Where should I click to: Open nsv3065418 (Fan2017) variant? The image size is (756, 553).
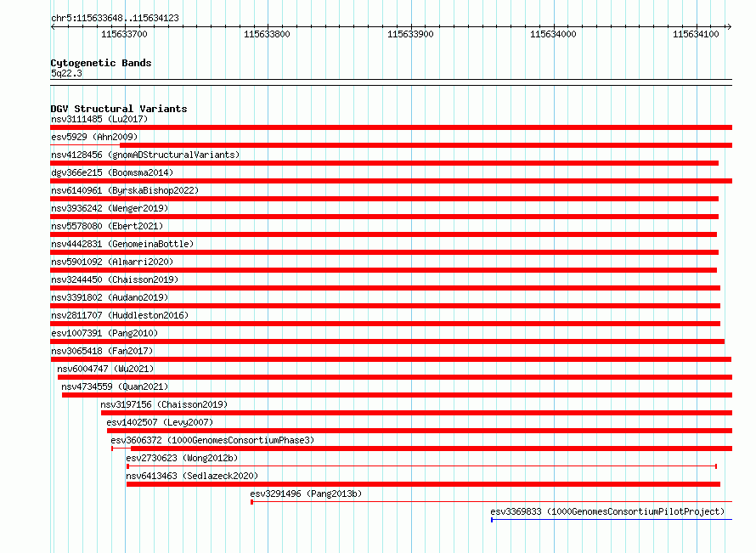point(102,351)
